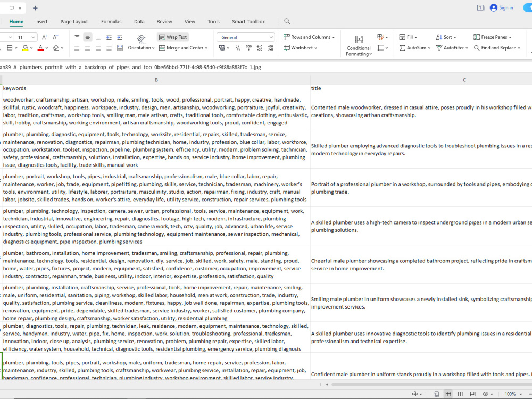Increase the cell indent
Screen dimensions: 532x399
tap(120, 37)
